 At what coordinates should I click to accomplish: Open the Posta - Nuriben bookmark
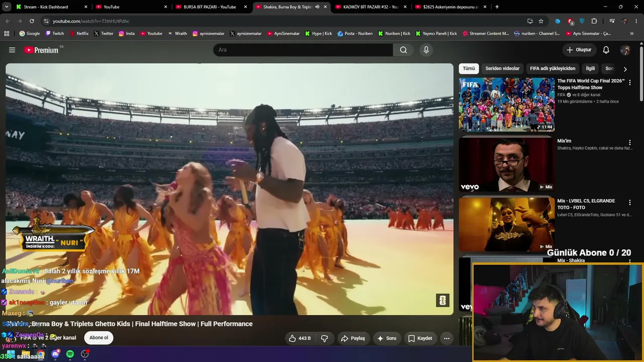click(x=355, y=34)
